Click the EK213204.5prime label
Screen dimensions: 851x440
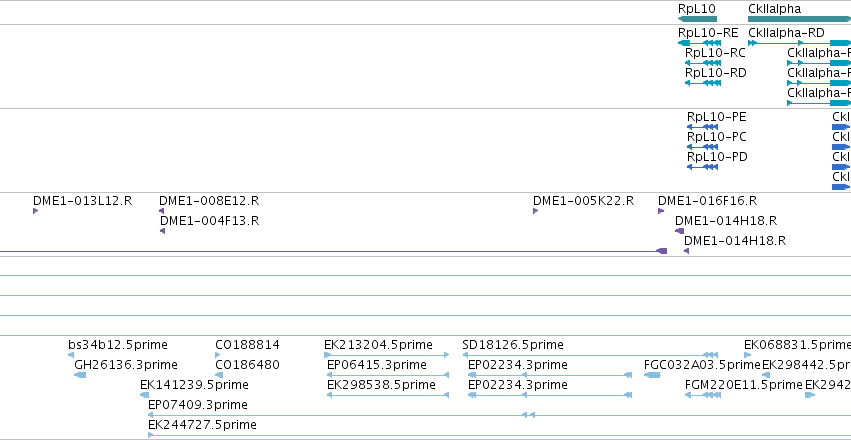378,345
